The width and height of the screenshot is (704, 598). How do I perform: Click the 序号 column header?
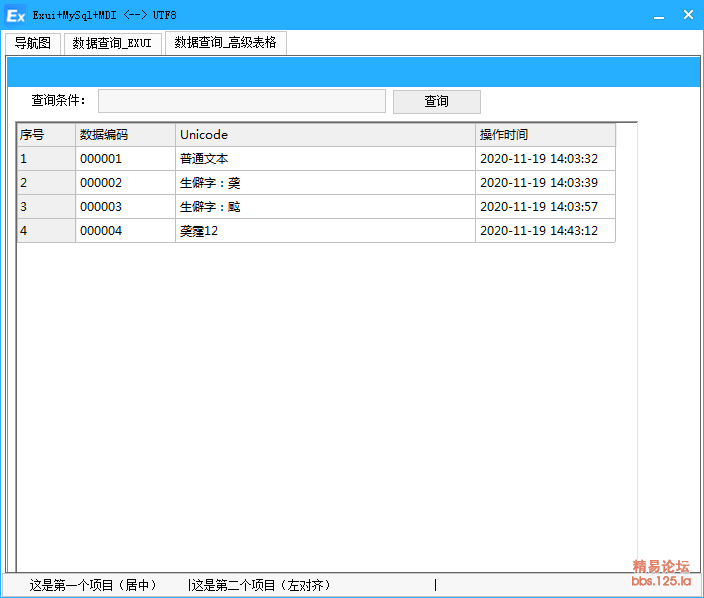click(x=46, y=135)
